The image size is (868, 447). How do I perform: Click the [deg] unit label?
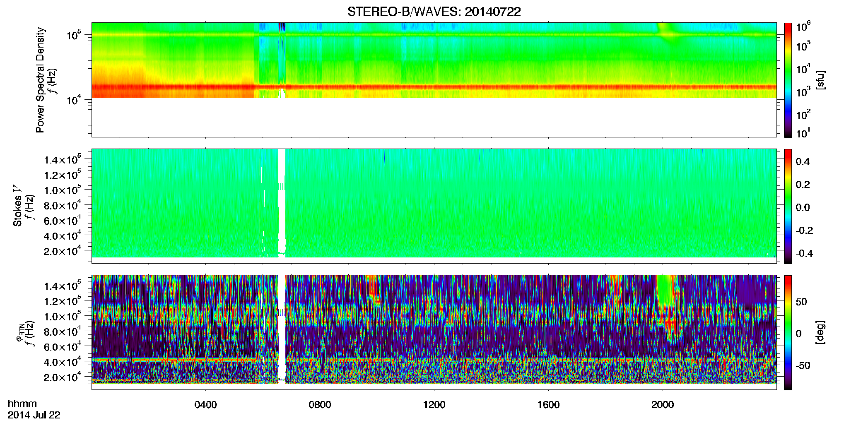pyautogui.click(x=820, y=332)
